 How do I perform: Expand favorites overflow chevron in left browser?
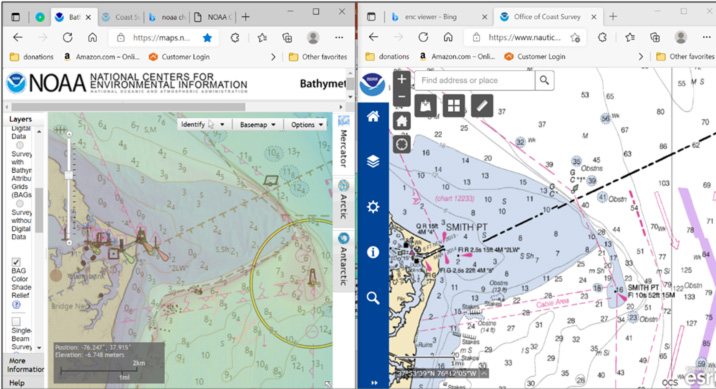click(x=274, y=57)
